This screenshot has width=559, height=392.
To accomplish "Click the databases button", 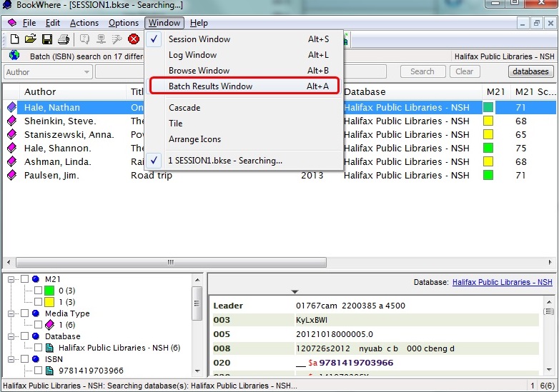I will tap(531, 71).
